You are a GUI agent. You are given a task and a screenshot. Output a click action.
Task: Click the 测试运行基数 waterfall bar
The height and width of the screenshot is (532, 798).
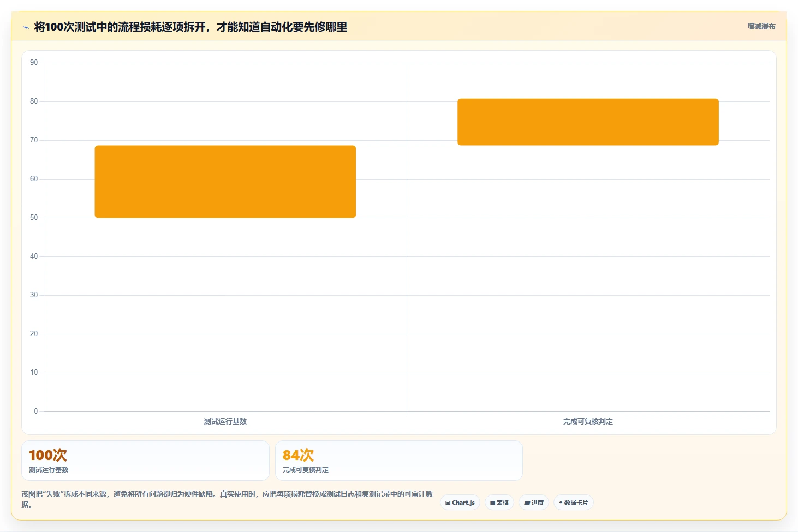(225, 182)
